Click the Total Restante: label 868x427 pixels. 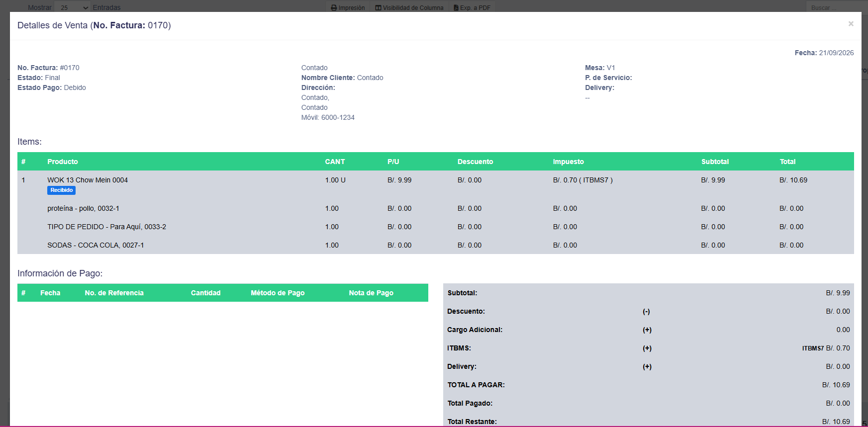pyautogui.click(x=472, y=422)
